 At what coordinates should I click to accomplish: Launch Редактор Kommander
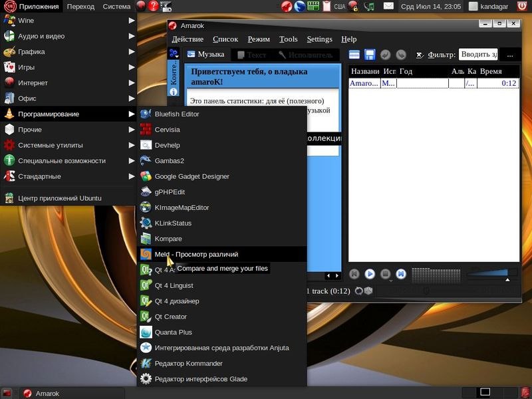pos(222,364)
